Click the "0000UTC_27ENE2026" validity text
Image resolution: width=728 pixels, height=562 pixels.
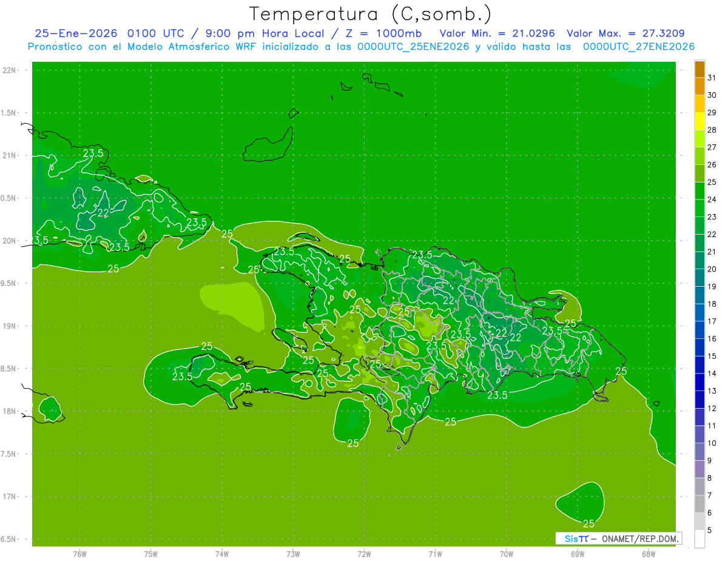pyautogui.click(x=639, y=47)
